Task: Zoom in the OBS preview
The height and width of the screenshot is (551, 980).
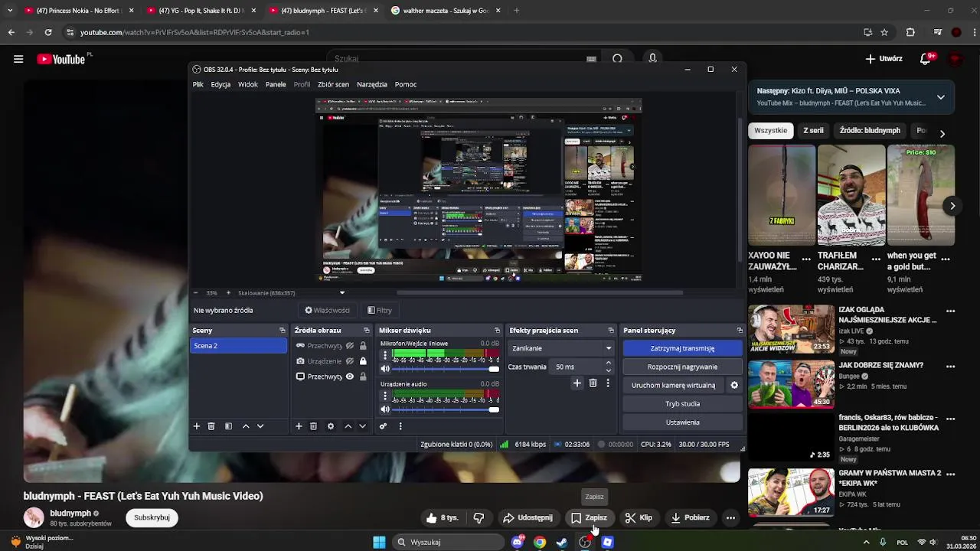Action: 229,293
